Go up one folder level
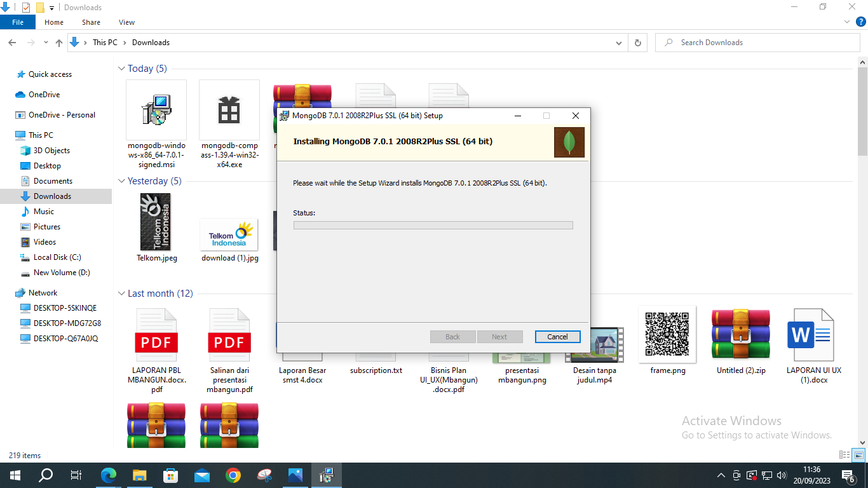 tap(59, 43)
